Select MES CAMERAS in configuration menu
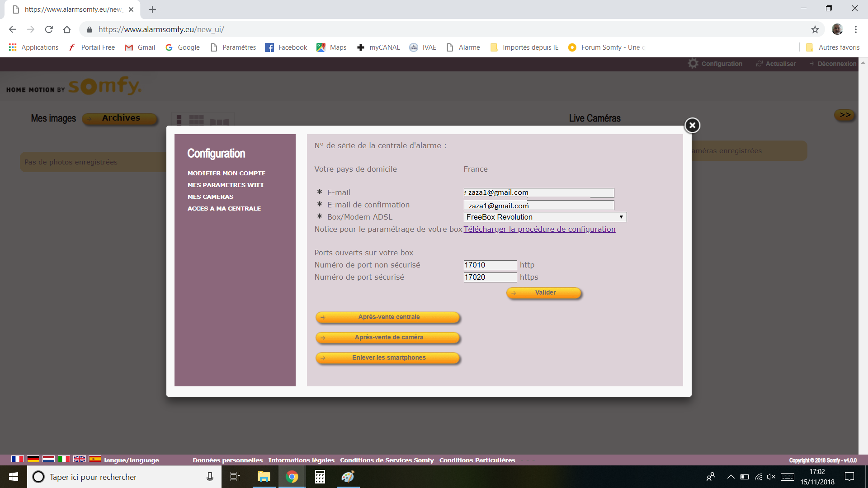Image resolution: width=868 pixels, height=488 pixels. pyautogui.click(x=210, y=197)
